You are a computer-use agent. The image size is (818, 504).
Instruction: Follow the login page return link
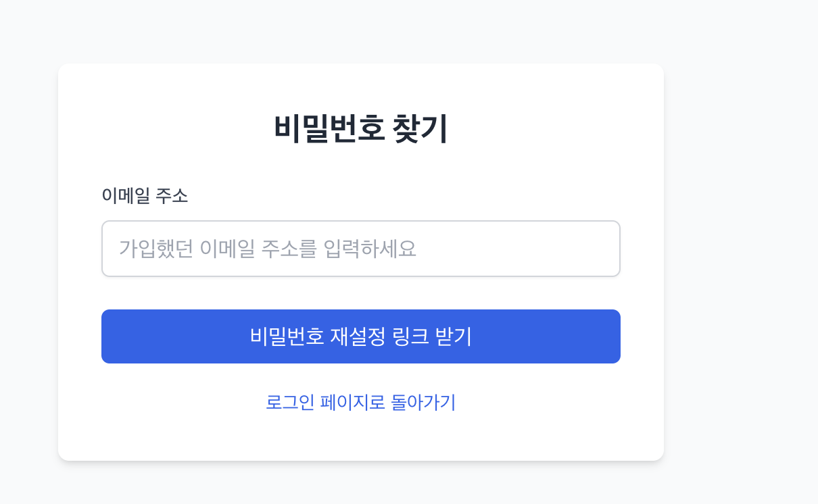(x=360, y=403)
